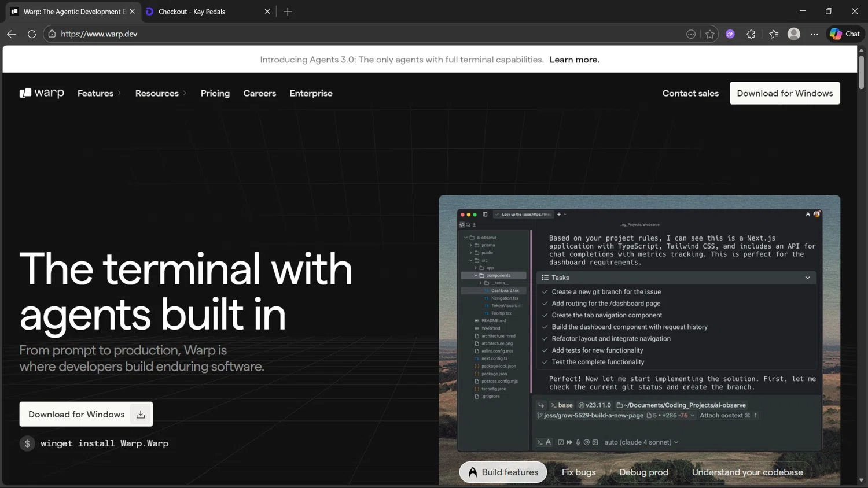Click Download for Windows in the header

785,93
